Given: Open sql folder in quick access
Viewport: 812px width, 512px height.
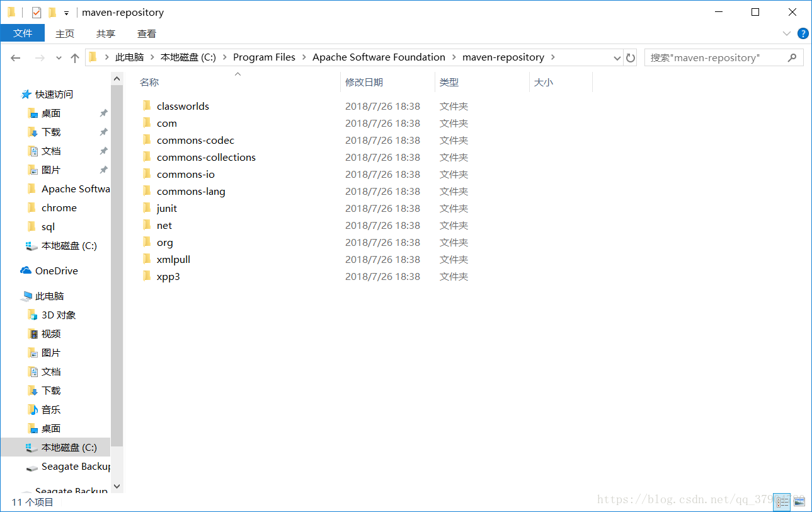Looking at the screenshot, I should 41,226.
